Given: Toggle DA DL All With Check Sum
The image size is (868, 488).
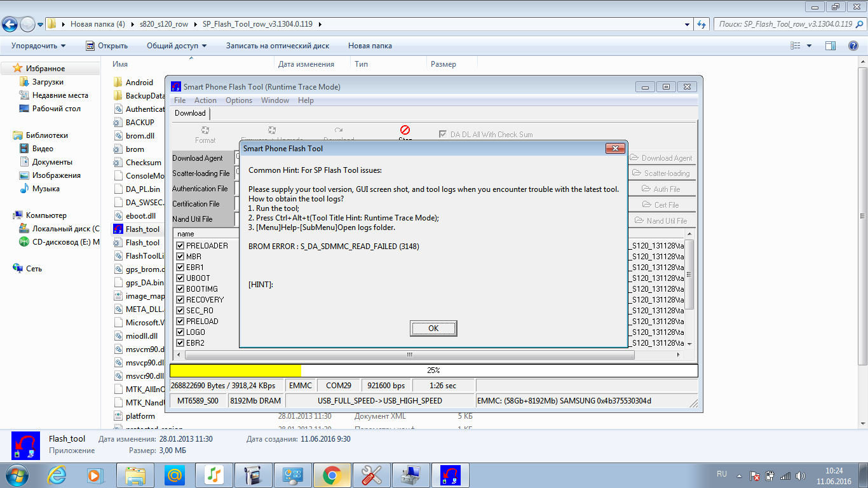Looking at the screenshot, I should [x=444, y=135].
